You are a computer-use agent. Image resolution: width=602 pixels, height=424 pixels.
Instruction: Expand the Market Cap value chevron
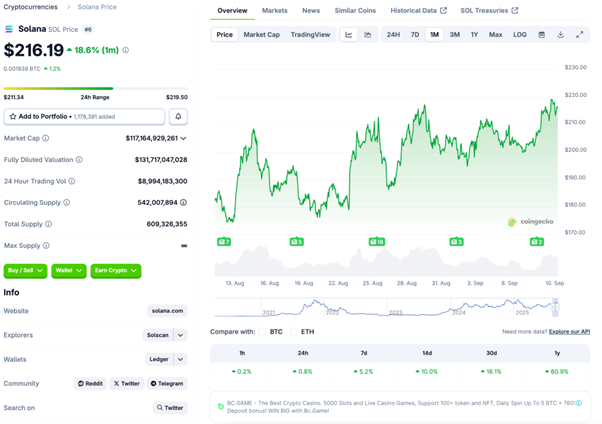(x=184, y=138)
